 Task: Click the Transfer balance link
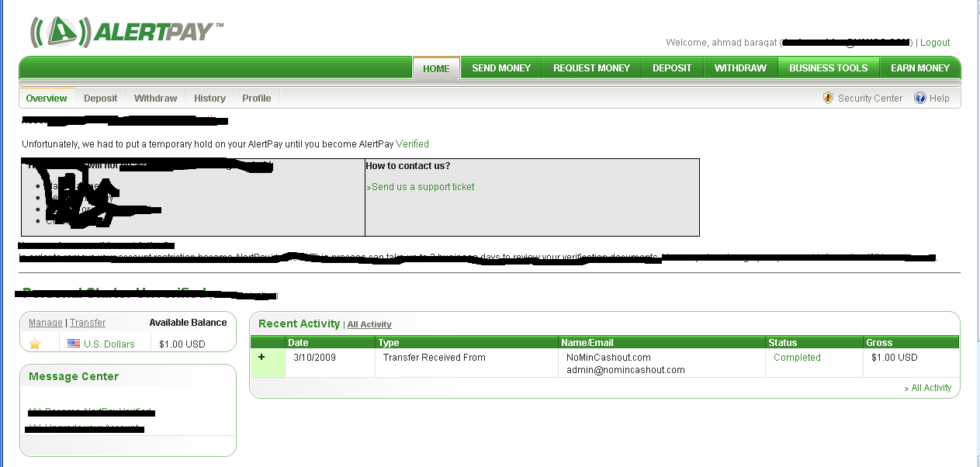pyautogui.click(x=87, y=323)
